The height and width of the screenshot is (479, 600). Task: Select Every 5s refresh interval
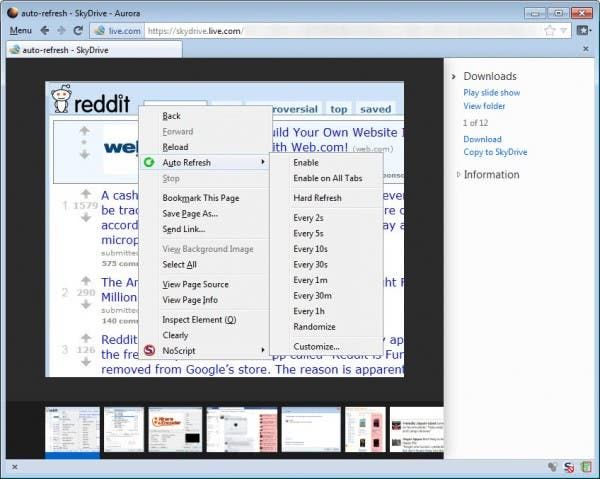click(308, 233)
